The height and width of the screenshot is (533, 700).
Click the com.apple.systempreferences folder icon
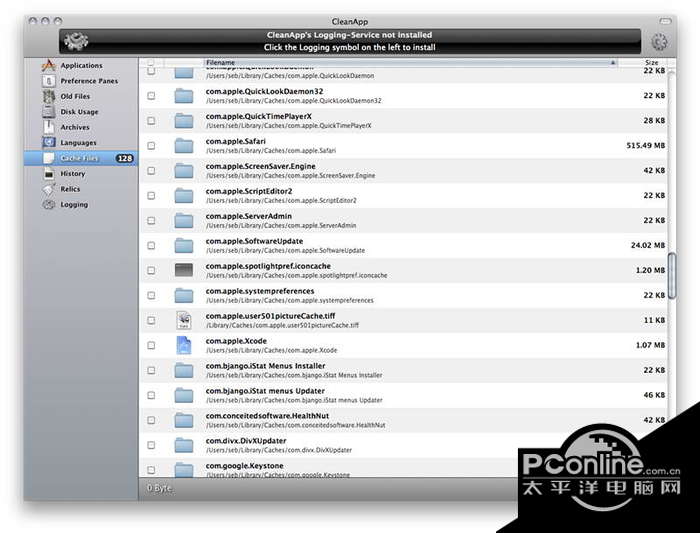point(183,296)
